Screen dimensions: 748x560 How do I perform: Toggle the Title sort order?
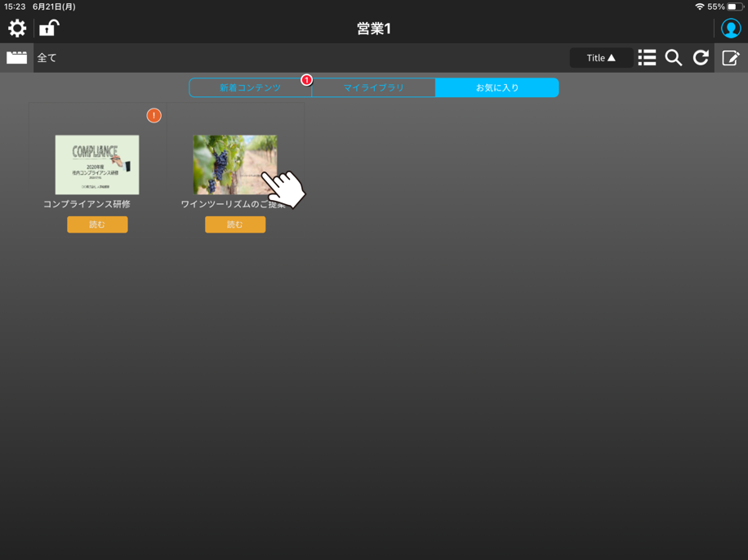pos(601,58)
